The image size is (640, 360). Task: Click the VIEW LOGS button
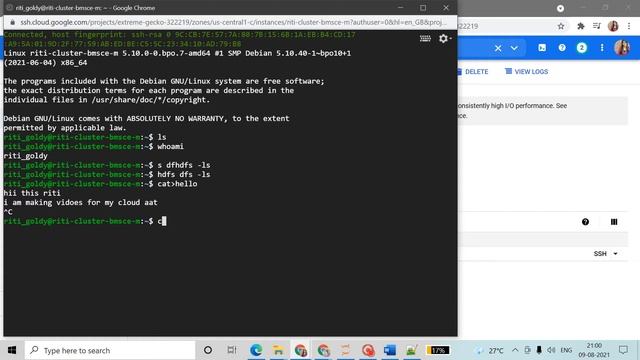527,72
